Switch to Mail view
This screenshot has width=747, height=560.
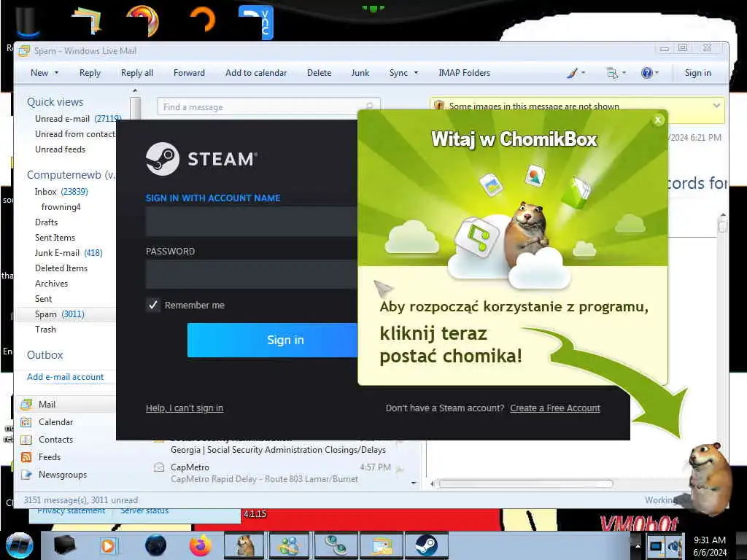click(47, 404)
